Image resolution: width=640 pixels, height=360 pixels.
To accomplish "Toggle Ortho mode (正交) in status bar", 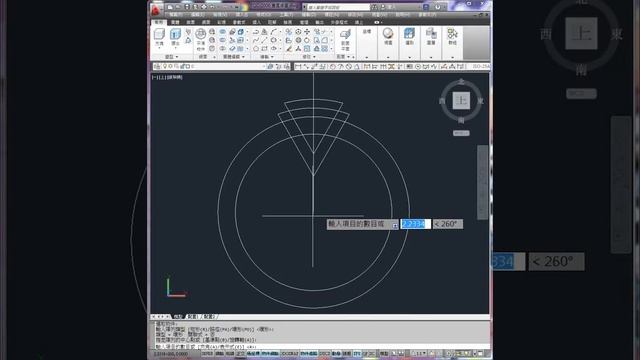I will click(x=241, y=353).
